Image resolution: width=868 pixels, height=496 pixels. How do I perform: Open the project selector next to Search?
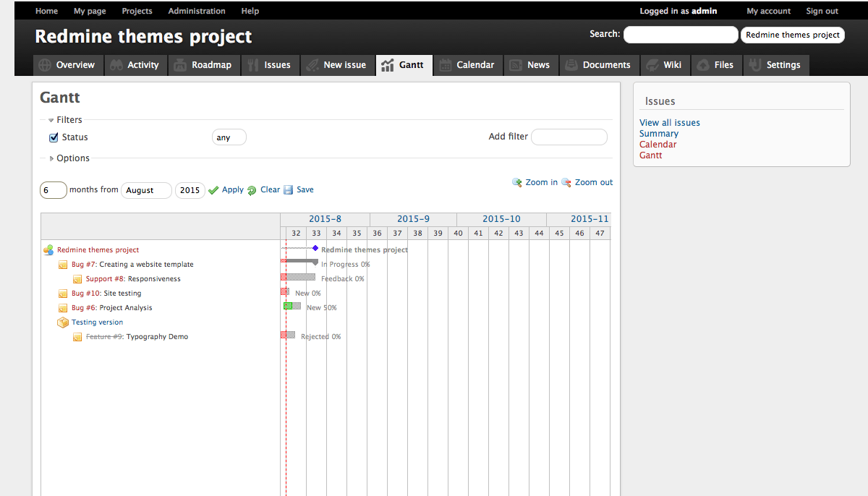coord(793,35)
